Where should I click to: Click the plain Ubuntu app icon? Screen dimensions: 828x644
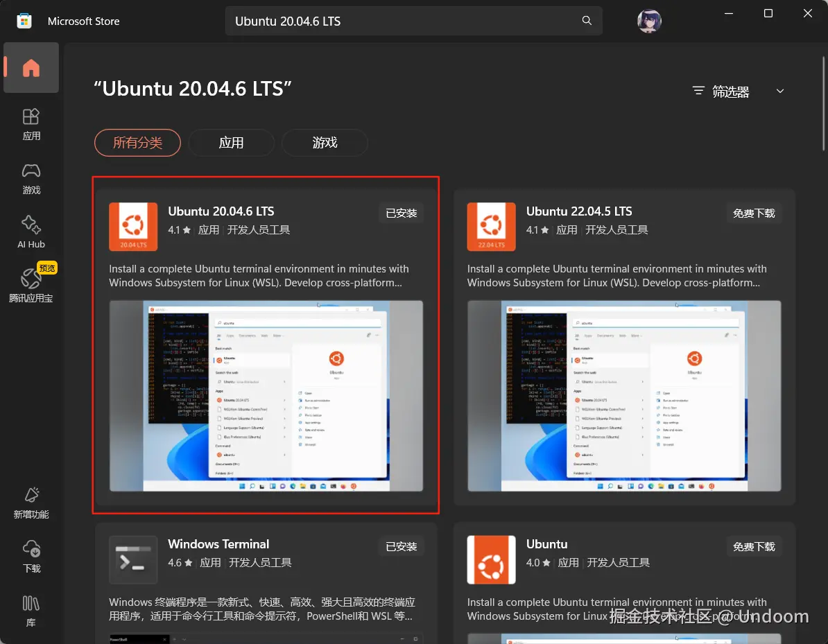click(x=491, y=559)
